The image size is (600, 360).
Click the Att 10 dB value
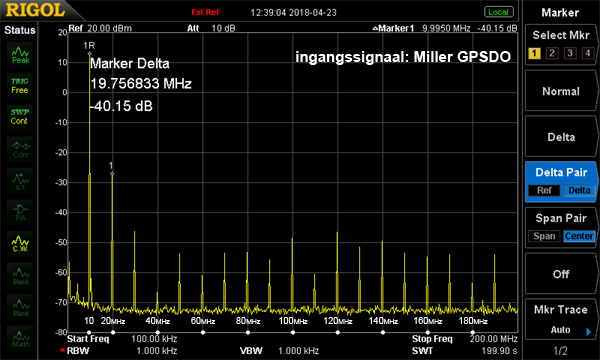pos(223,28)
